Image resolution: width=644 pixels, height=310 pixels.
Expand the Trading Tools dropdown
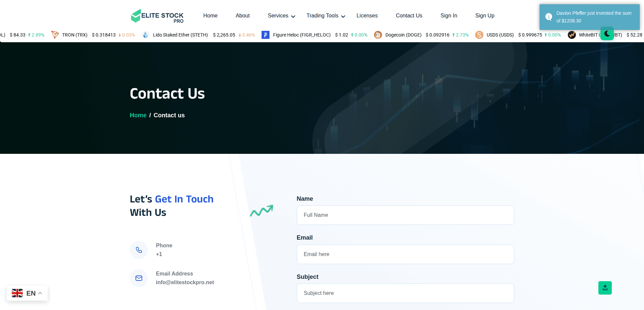tap(325, 15)
